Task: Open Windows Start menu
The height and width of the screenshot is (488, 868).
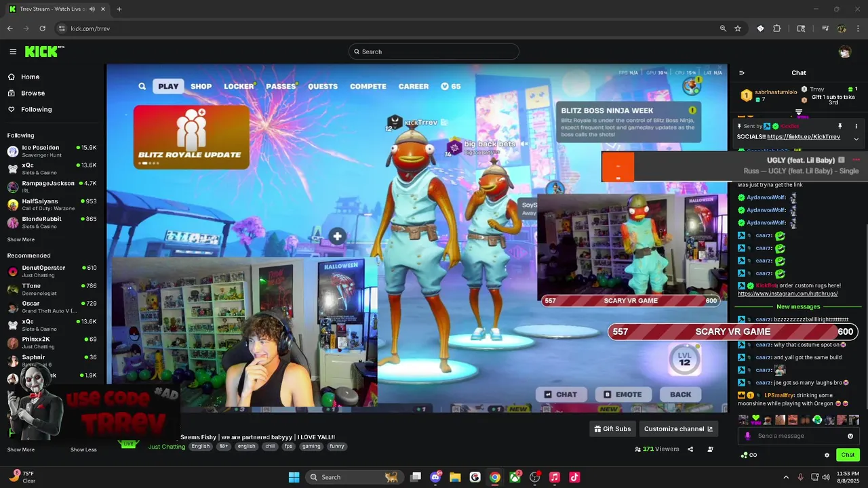Action: pos(294,477)
